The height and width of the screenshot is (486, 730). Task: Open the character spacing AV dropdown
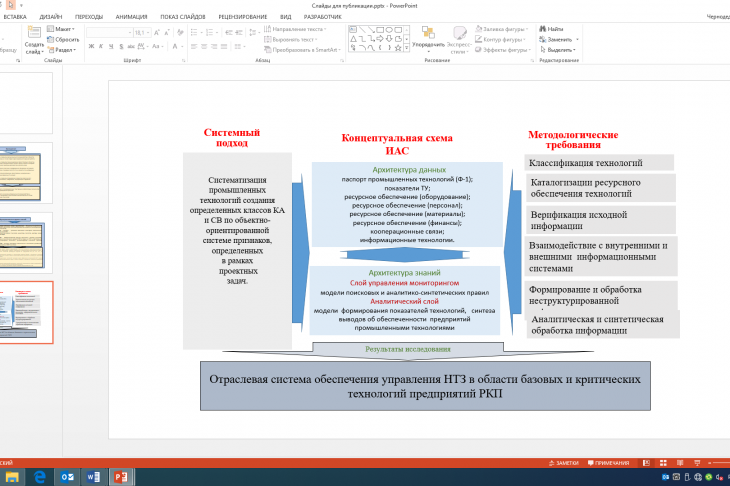click(x=142, y=46)
